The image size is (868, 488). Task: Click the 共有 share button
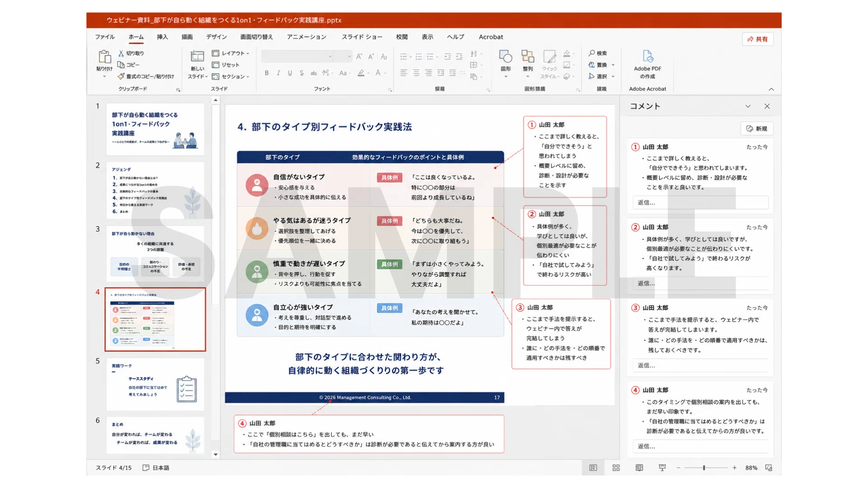pos(758,39)
